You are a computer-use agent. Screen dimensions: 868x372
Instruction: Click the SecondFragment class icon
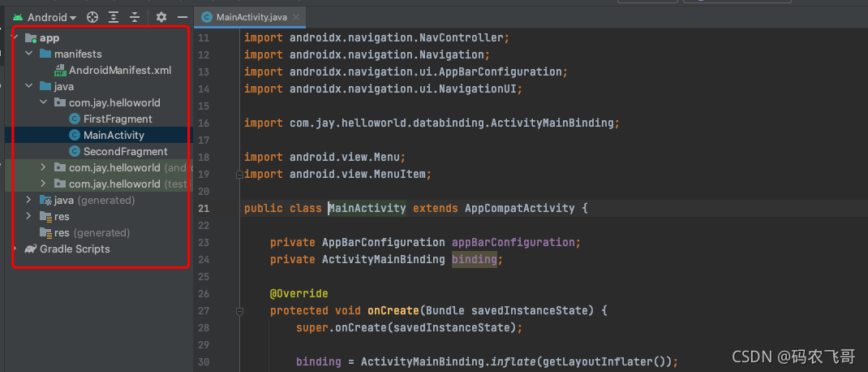point(75,152)
